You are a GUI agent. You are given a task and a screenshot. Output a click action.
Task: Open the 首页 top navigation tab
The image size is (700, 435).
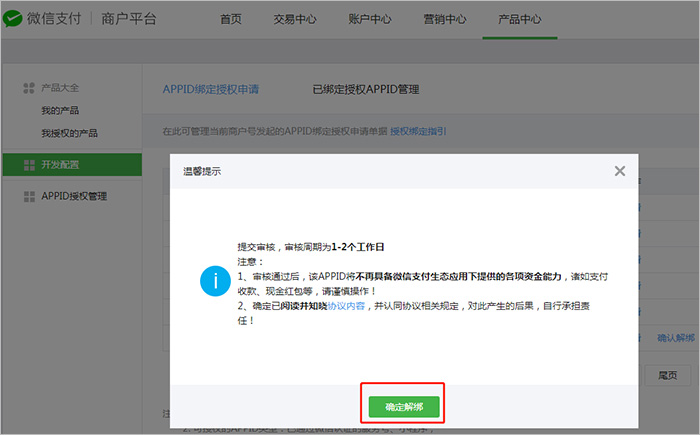[231, 19]
